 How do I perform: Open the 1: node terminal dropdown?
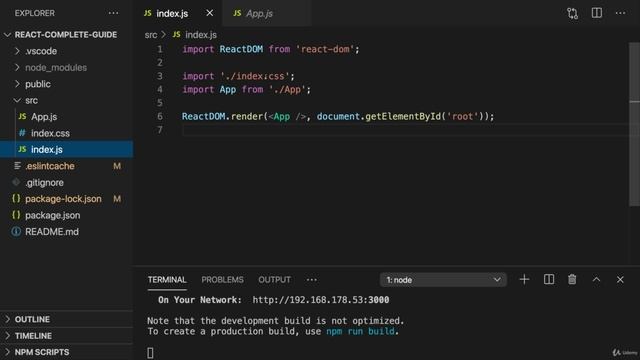443,280
